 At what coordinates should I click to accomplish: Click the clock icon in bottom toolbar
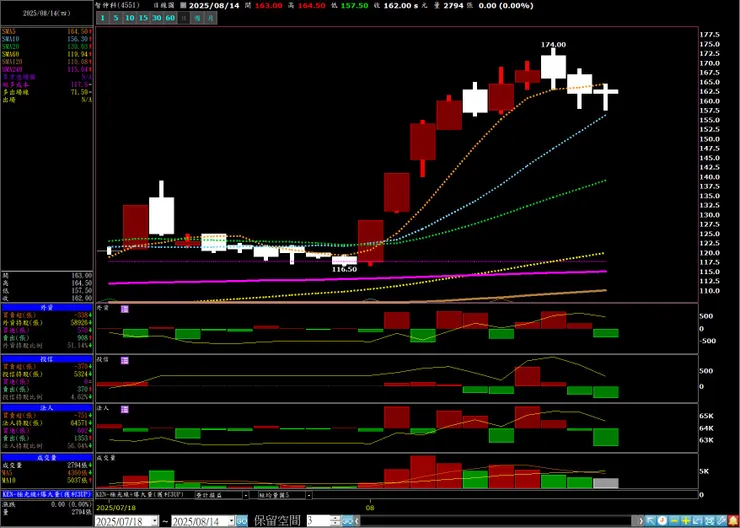pyautogui.click(x=662, y=521)
